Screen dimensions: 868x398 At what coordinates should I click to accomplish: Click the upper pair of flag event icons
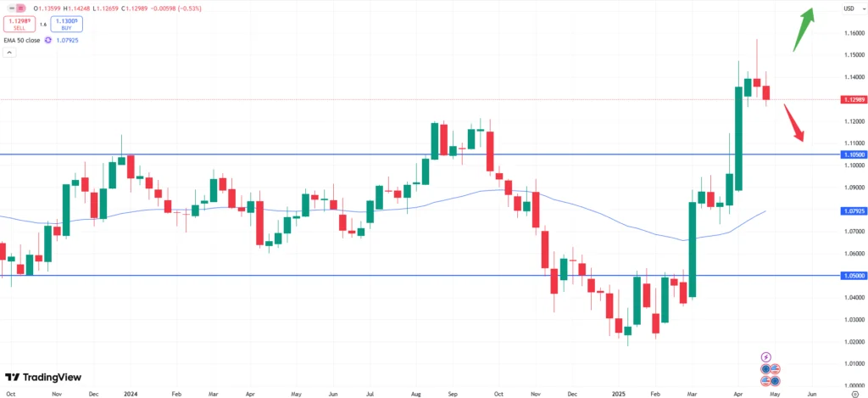click(x=771, y=369)
